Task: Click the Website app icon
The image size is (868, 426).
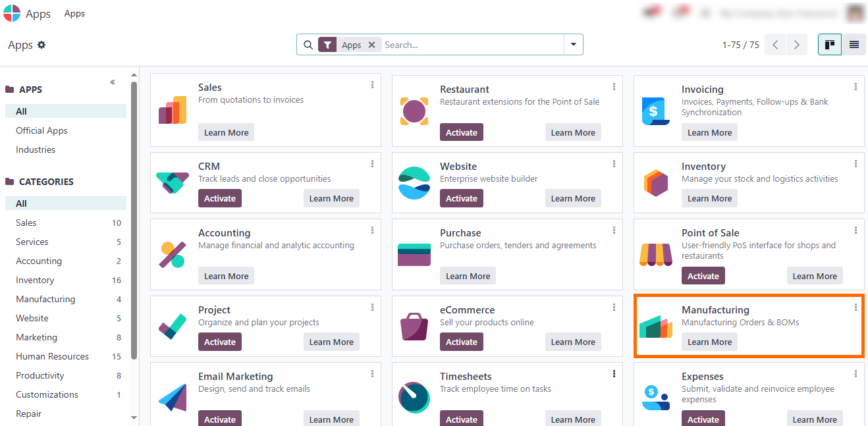Action: click(414, 182)
